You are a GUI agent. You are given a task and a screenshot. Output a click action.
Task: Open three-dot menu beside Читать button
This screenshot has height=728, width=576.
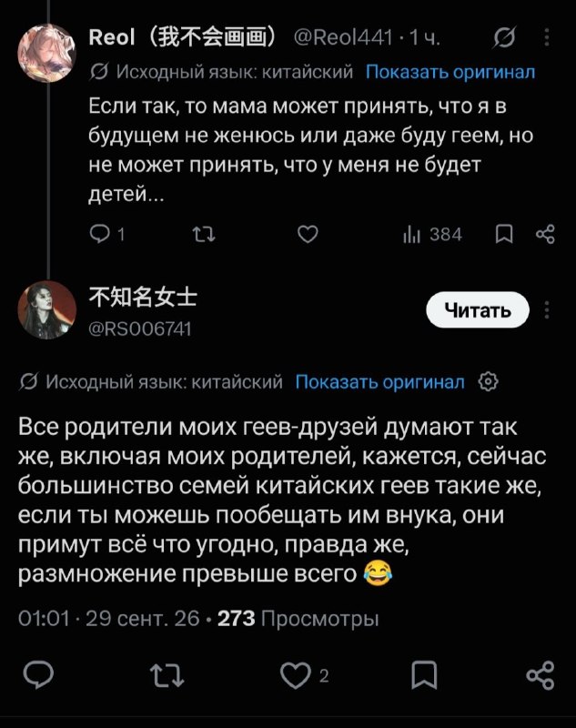point(547,309)
